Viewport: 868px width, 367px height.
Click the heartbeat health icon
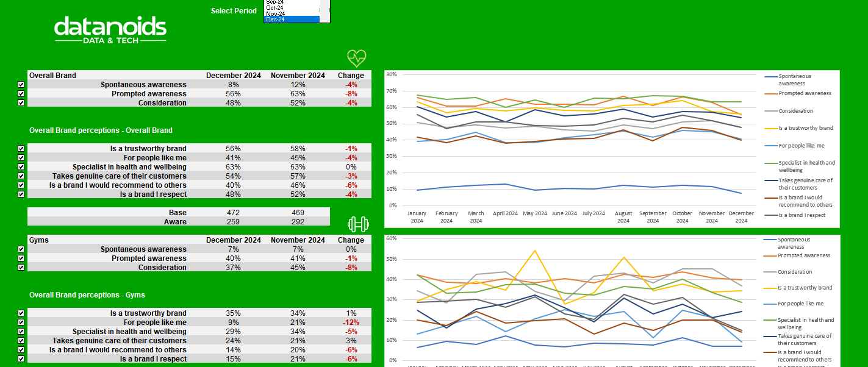point(357,59)
